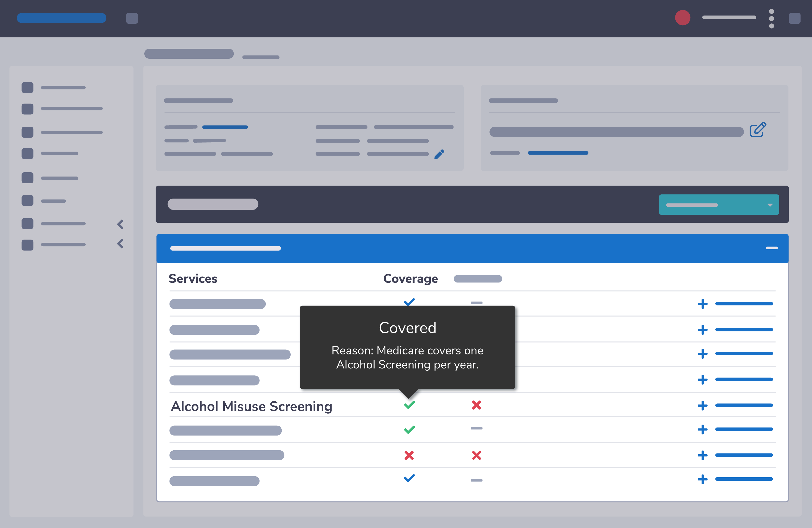The width and height of the screenshot is (812, 528).
Task: Expand the last sidebar item with chevron arrow
Action: [x=120, y=244]
